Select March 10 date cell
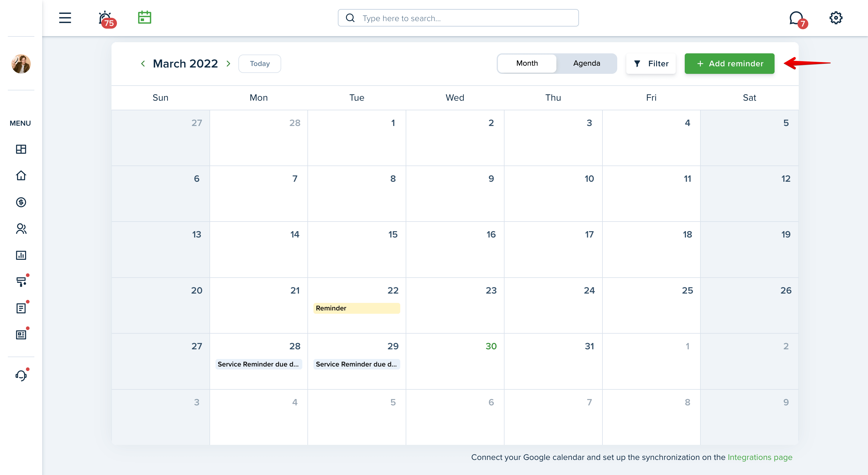 pos(553,194)
